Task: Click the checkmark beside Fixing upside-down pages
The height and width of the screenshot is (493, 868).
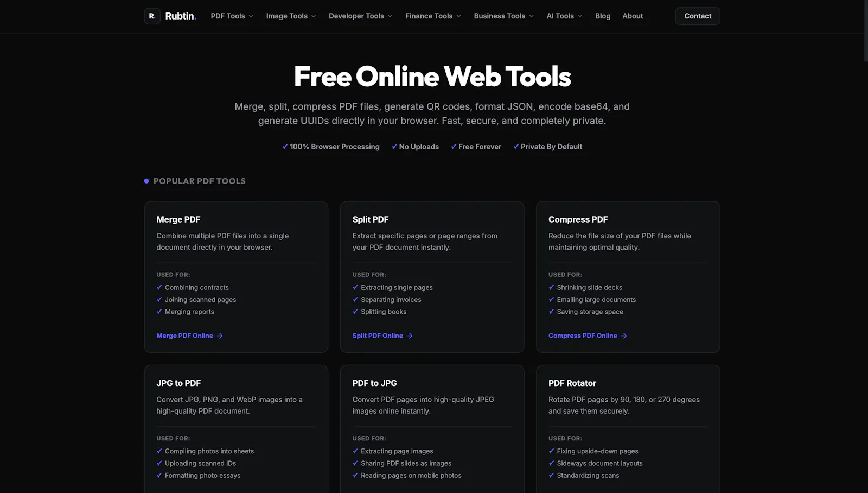Action: tap(551, 451)
